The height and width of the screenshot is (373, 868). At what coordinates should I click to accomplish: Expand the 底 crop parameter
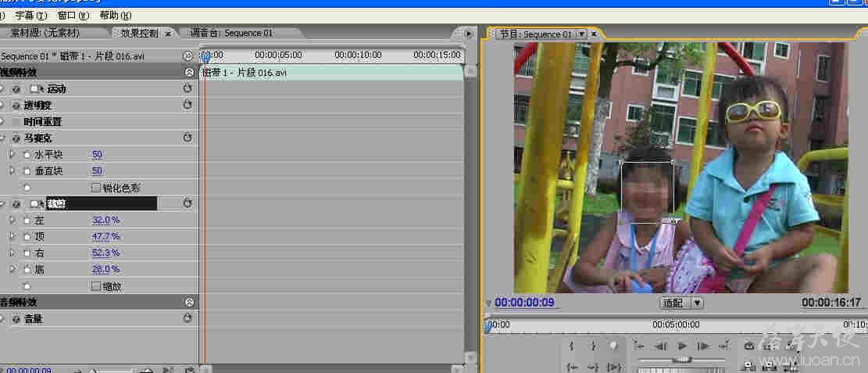(13, 270)
